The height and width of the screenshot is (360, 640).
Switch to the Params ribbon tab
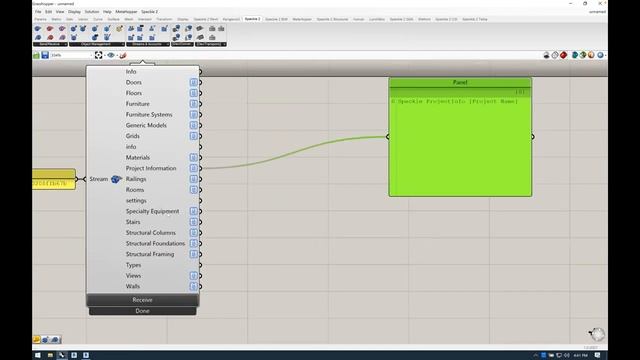[x=40, y=19]
